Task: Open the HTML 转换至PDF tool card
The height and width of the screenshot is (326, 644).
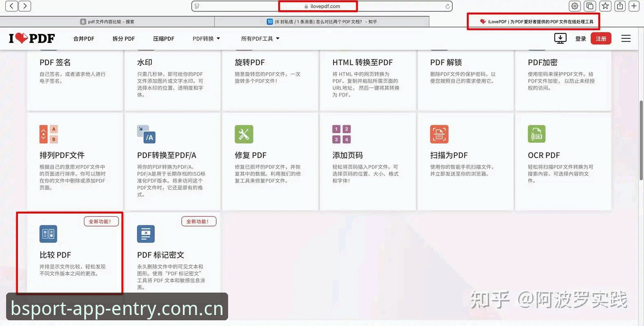Action: pos(368,80)
